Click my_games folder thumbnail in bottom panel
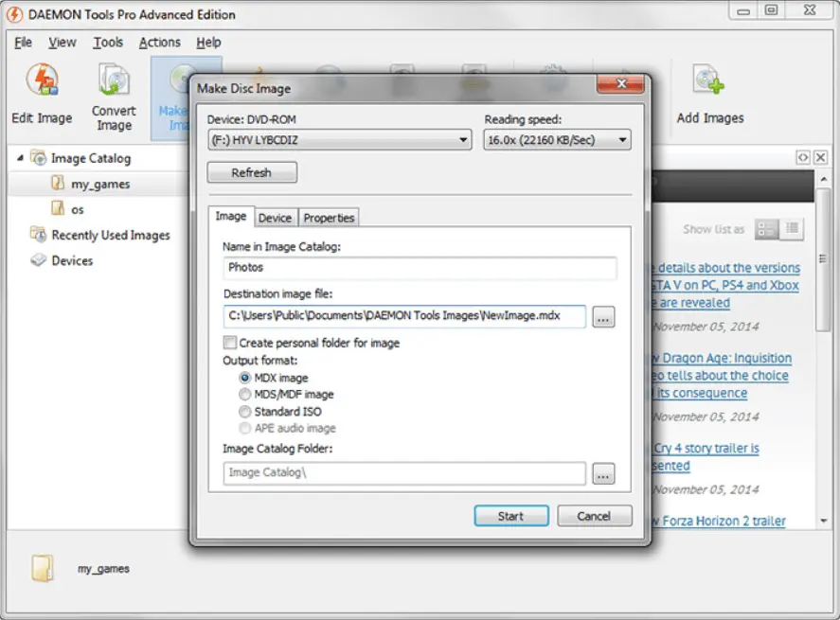Screen dimensions: 840x620 [x=43, y=568]
